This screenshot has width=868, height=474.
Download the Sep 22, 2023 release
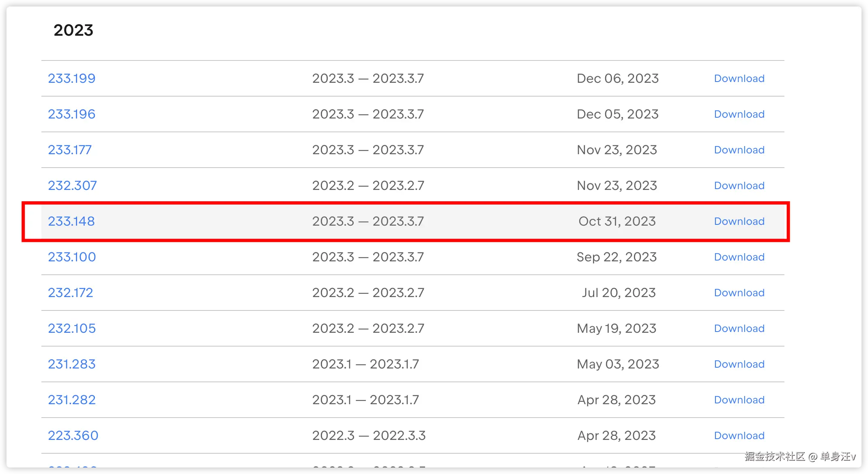pos(739,257)
